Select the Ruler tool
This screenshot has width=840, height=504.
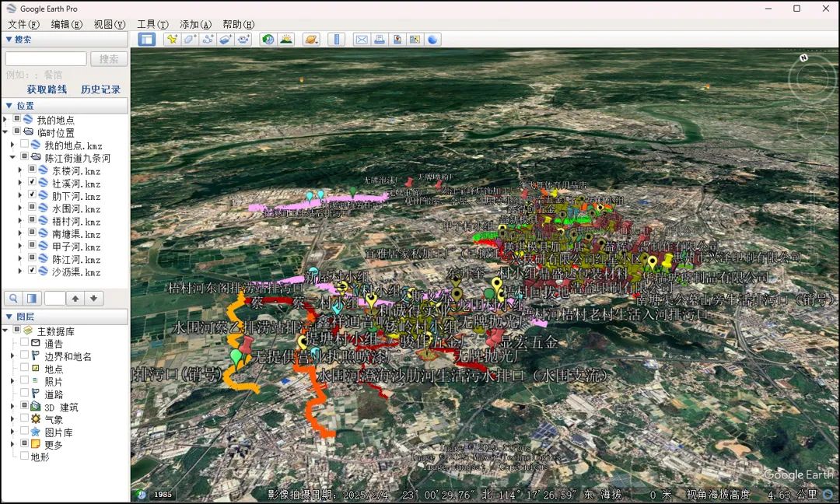click(337, 40)
